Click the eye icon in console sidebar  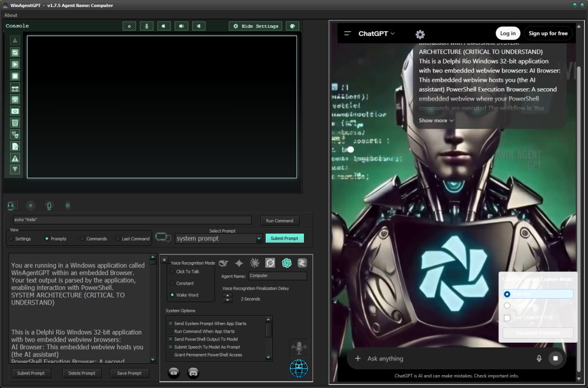point(15,111)
